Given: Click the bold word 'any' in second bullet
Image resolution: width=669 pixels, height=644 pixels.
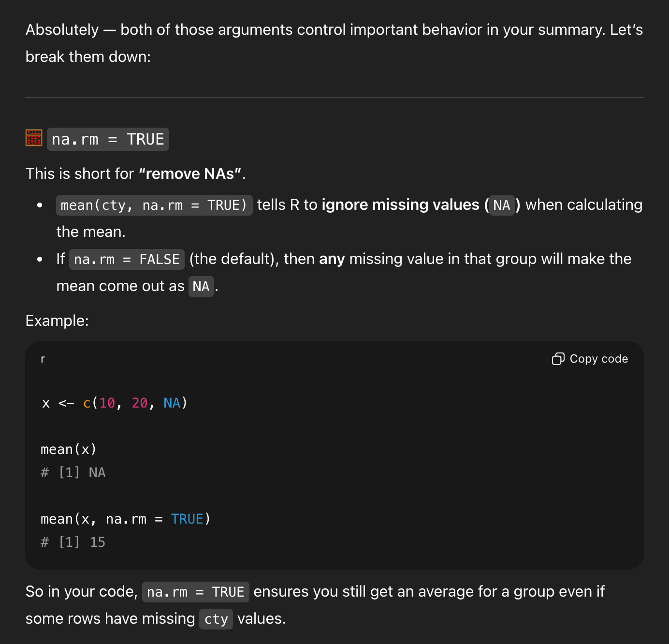Looking at the screenshot, I should [332, 259].
